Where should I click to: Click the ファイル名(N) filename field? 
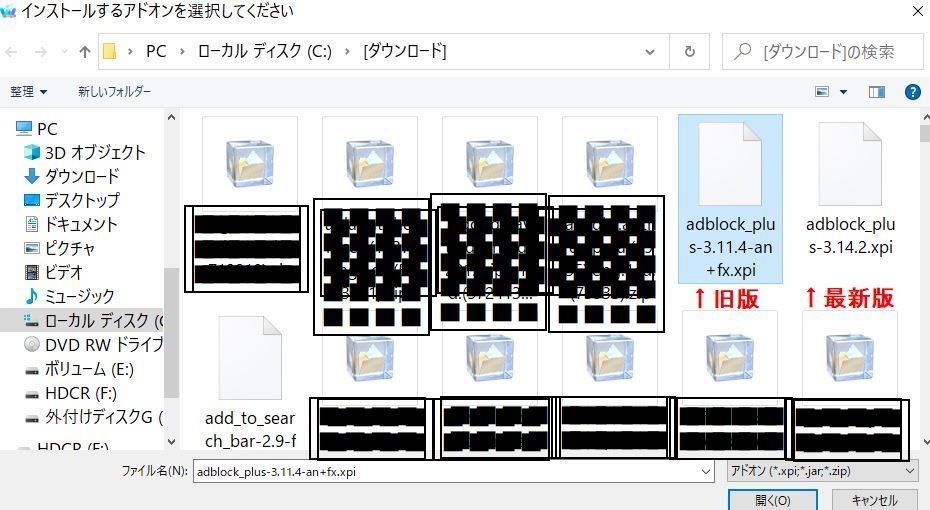click(x=453, y=472)
